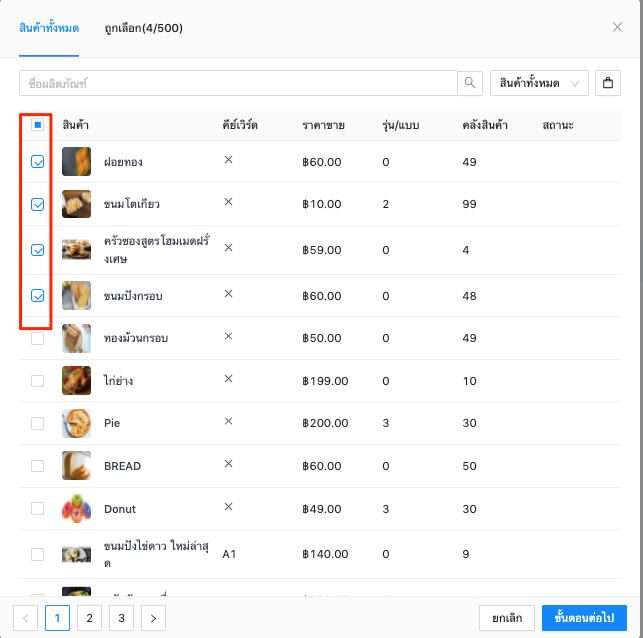Click the สถานะ column header
643x638 pixels.
(558, 125)
